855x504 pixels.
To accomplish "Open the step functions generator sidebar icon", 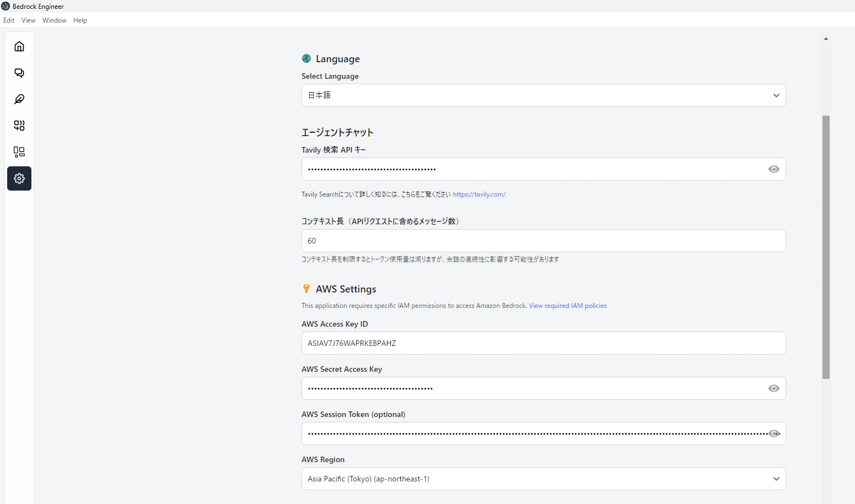I will [19, 126].
